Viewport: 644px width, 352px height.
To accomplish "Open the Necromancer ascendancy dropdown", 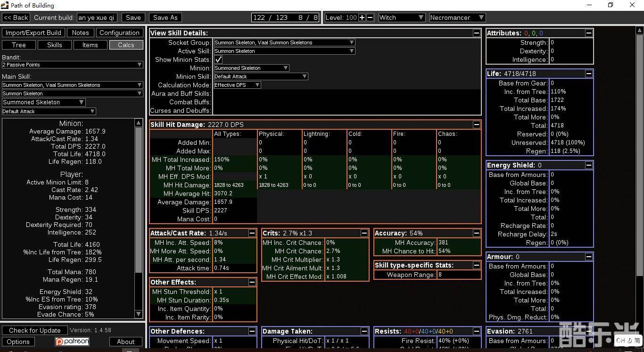I will click(457, 17).
